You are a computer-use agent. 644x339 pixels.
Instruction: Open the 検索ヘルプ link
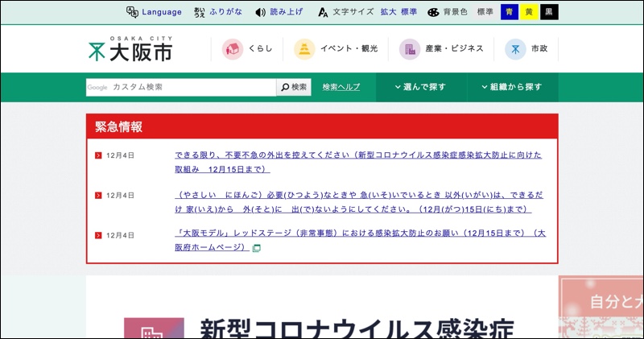(341, 87)
